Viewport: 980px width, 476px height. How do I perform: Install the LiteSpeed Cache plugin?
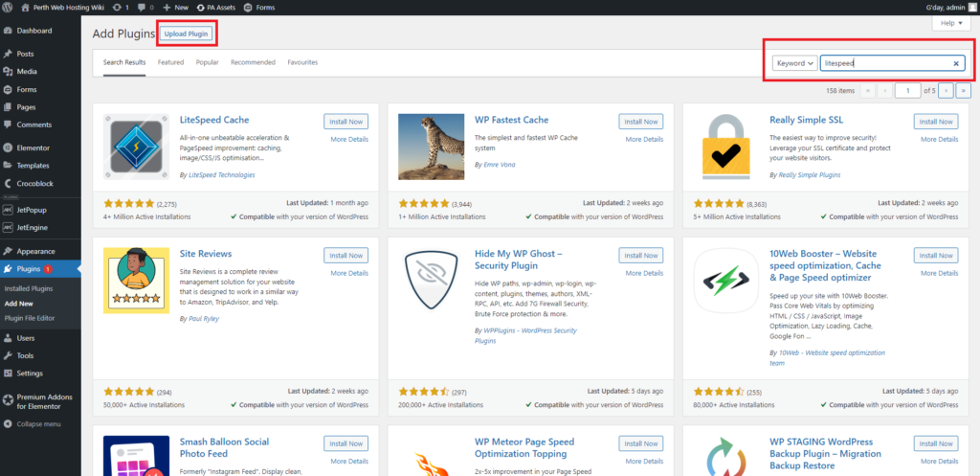345,122
